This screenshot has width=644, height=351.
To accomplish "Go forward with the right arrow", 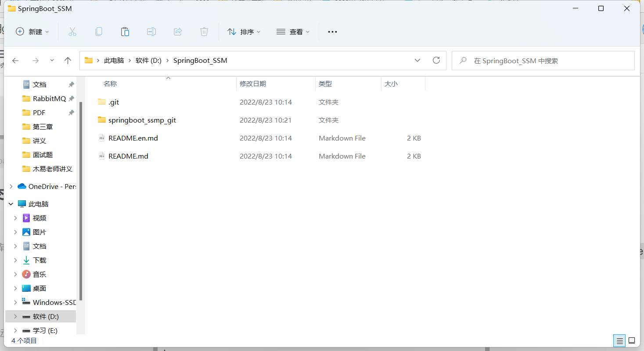I will 36,61.
